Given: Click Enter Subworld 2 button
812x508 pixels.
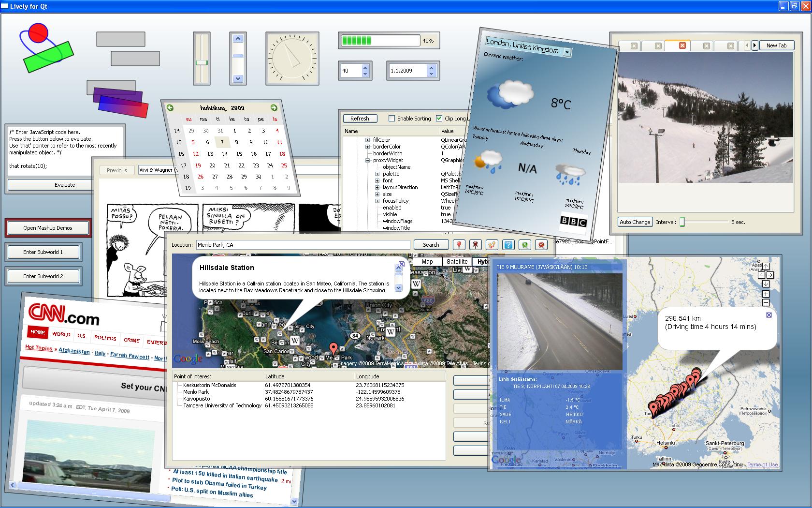Looking at the screenshot, I should (43, 276).
